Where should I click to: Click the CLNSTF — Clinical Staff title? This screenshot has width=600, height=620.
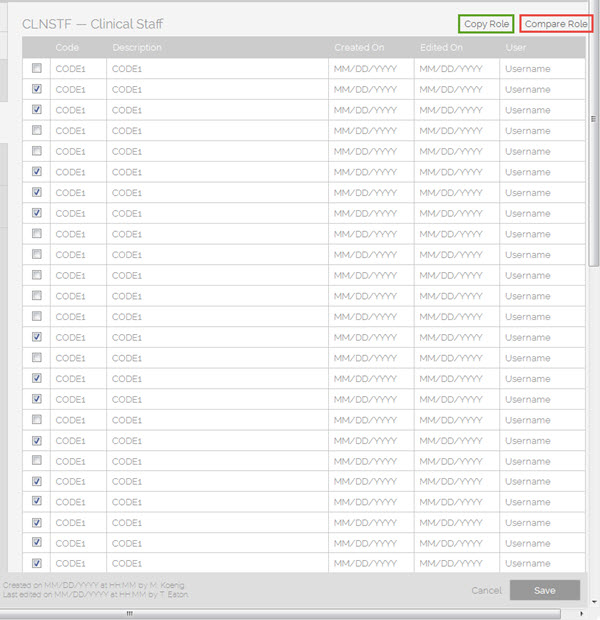93,23
